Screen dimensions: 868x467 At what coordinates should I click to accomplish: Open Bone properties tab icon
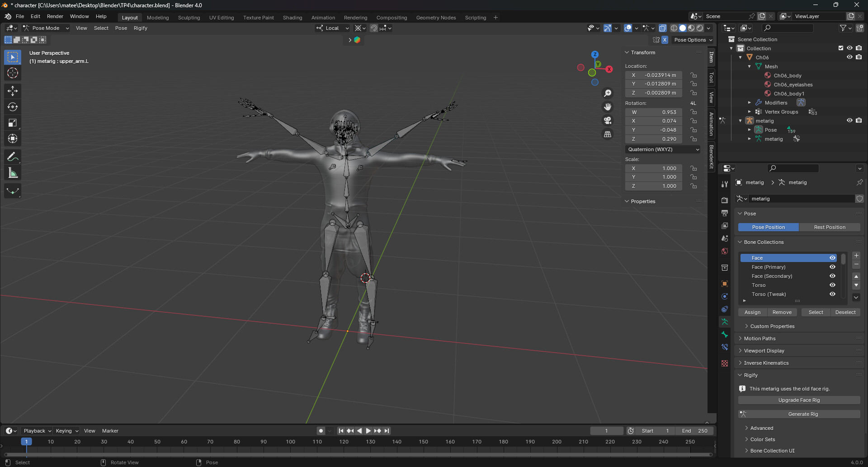click(x=725, y=334)
